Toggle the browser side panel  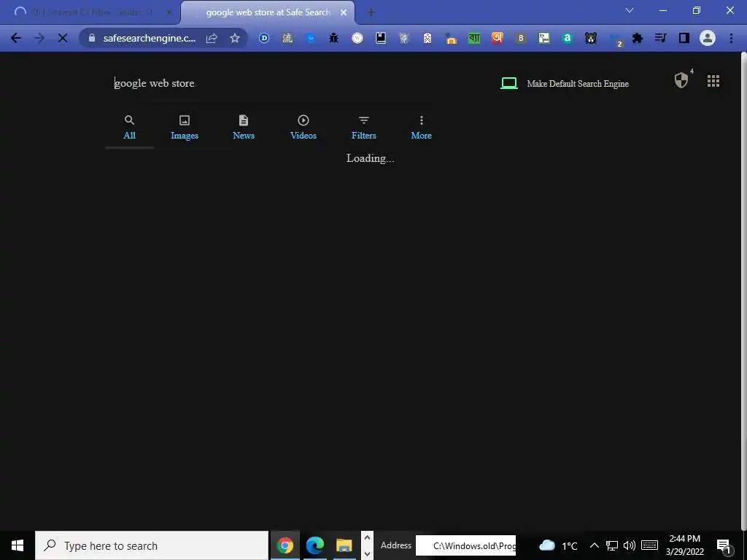coord(684,38)
